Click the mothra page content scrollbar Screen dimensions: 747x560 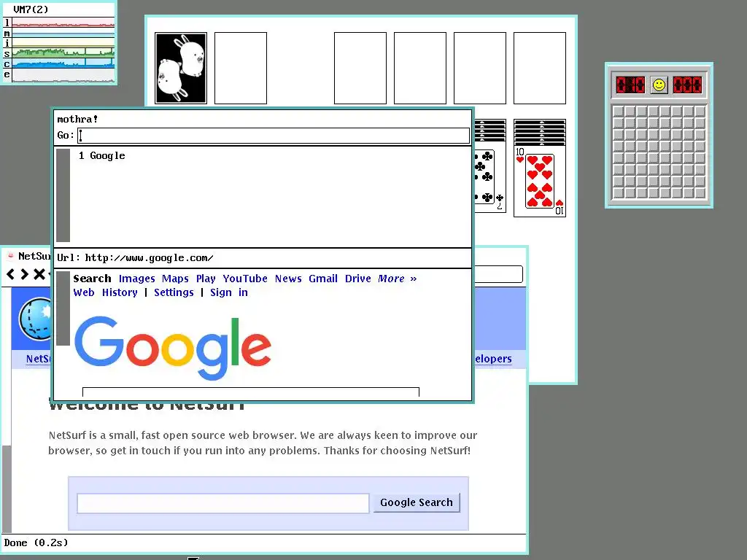[x=63, y=308]
